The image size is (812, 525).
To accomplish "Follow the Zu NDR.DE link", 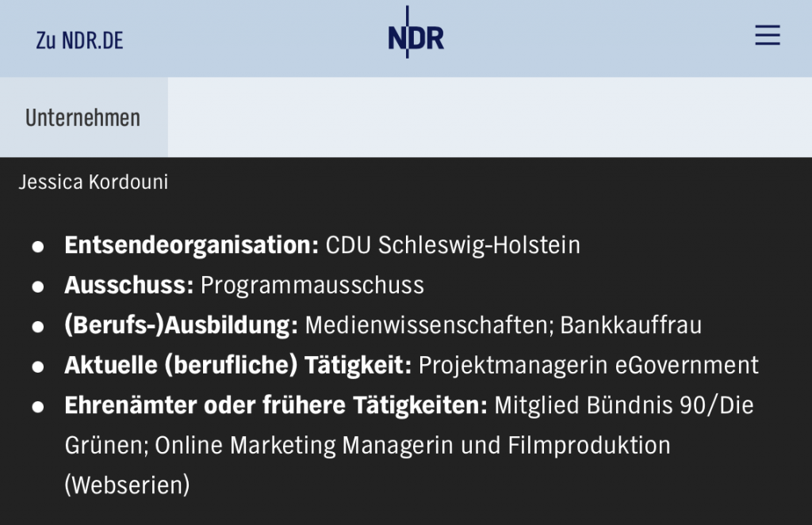I will (79, 40).
